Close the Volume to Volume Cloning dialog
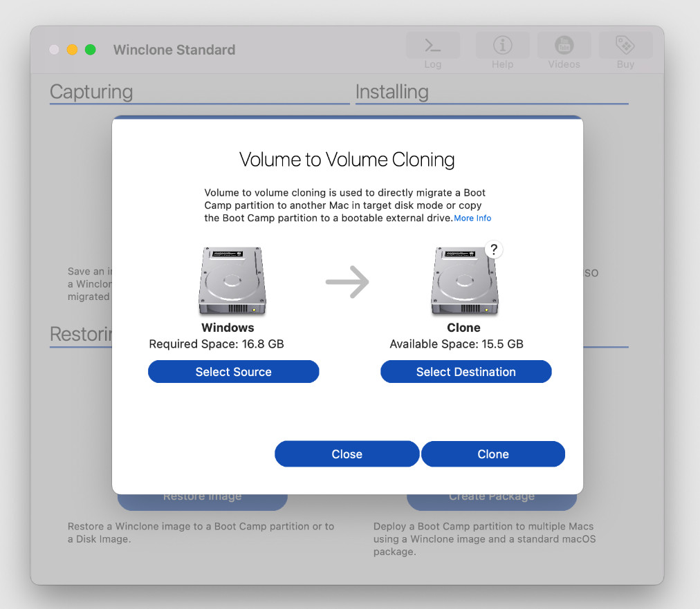 347,454
